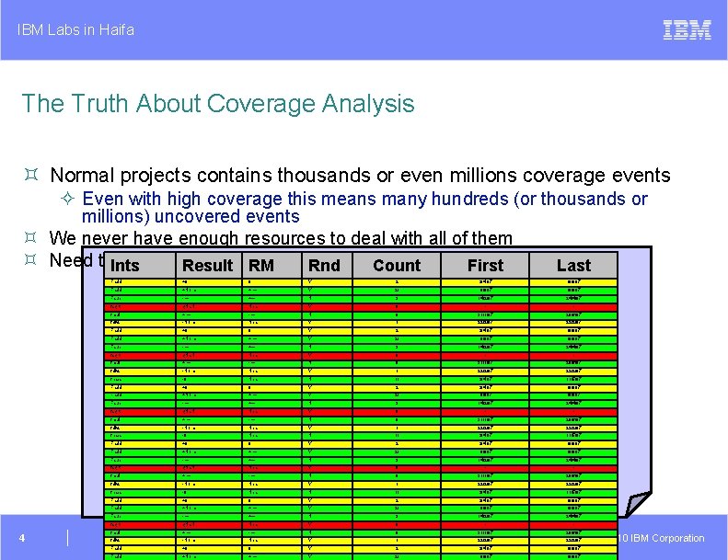
Task: Click the slide title 'The Truth About Coverage Analysis'
Action: point(218,104)
